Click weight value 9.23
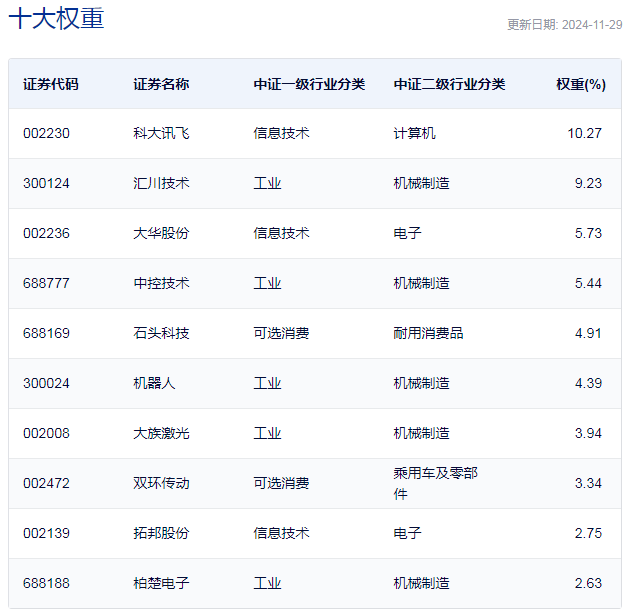The height and width of the screenshot is (613, 628). click(x=588, y=183)
